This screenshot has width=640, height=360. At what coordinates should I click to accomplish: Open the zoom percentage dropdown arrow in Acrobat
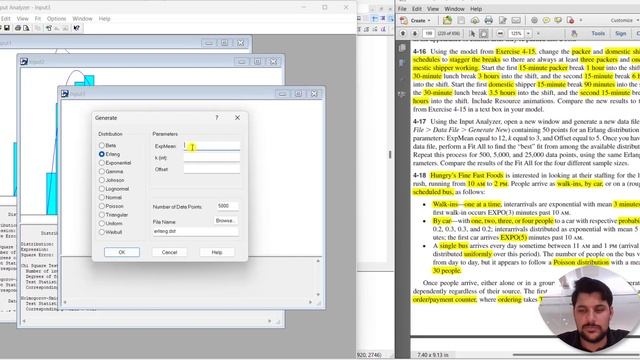coord(528,33)
